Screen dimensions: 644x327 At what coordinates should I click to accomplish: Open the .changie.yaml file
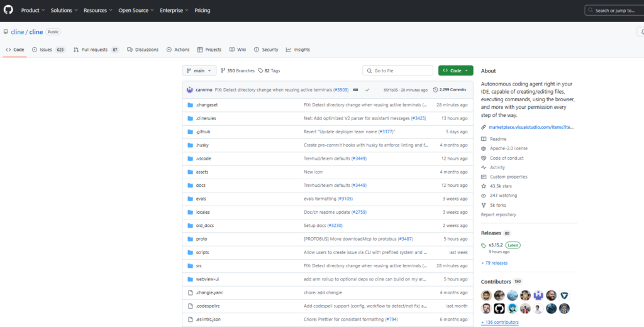click(x=209, y=292)
